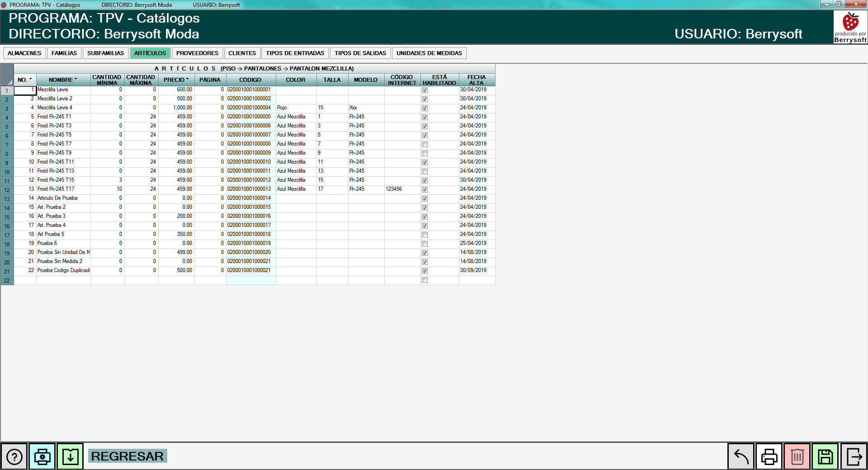Save changes with floppy disk icon

click(x=825, y=456)
